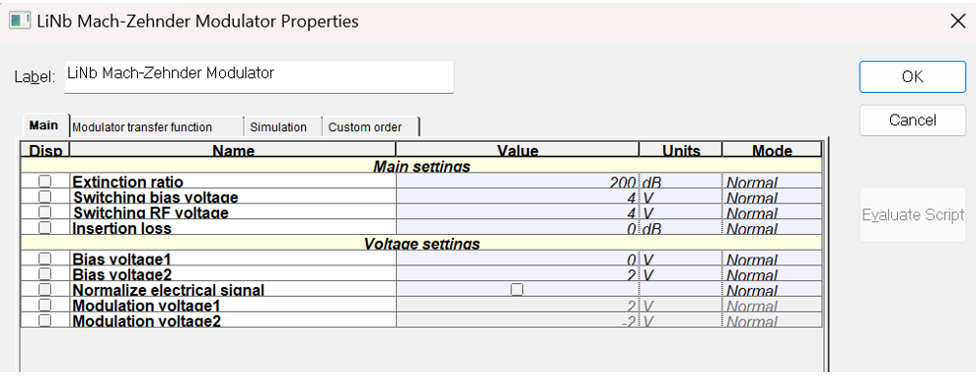
Task: Click the Units cell for Switching RF voltage
Action: click(680, 212)
